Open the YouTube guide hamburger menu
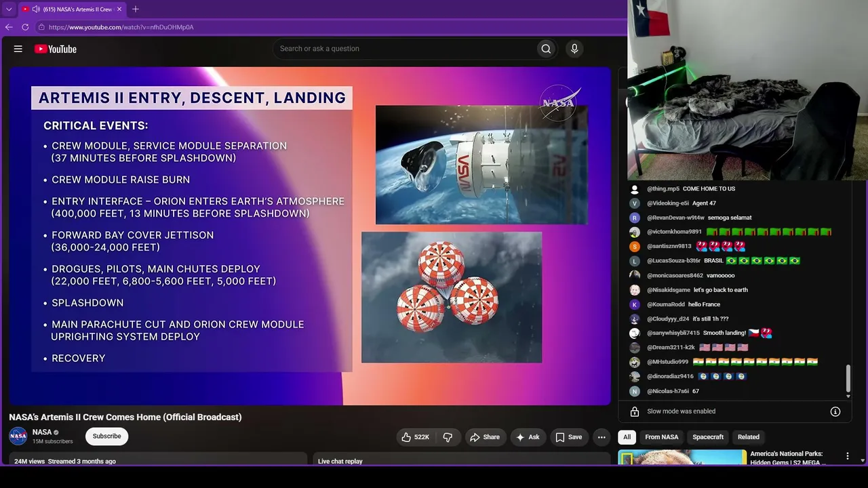 18,49
